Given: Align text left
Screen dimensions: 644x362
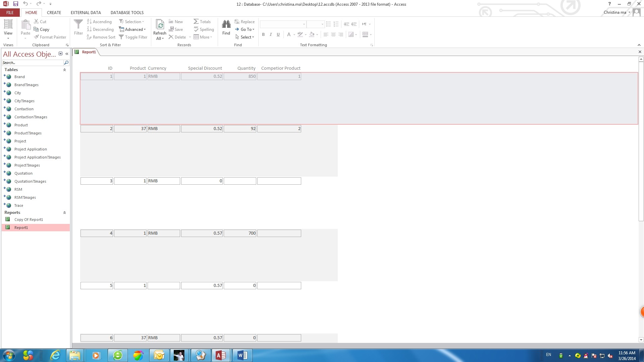Looking at the screenshot, I should point(326,35).
